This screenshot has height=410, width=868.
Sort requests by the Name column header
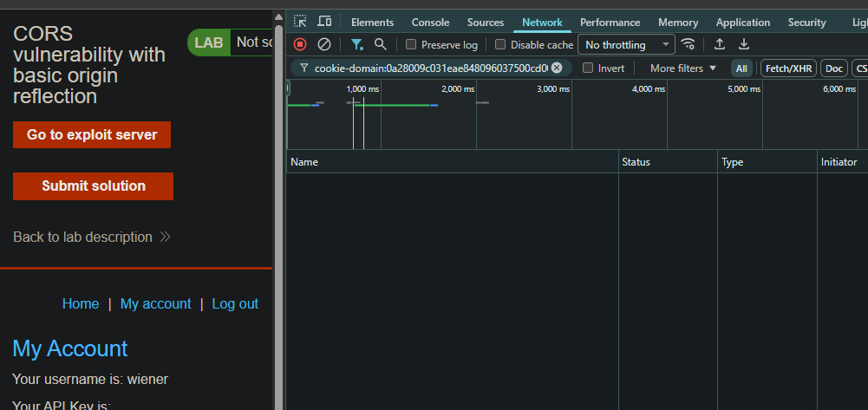[x=453, y=162]
